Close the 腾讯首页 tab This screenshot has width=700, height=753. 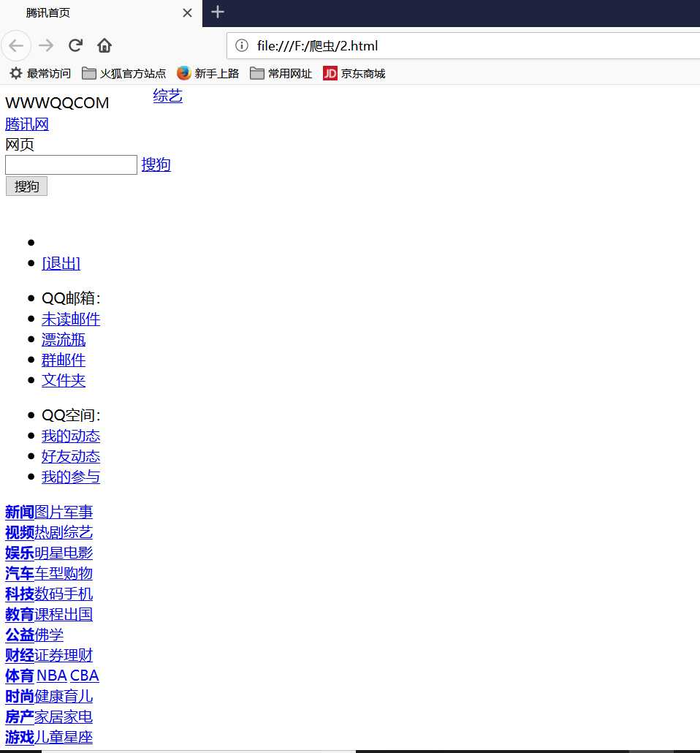tap(187, 13)
